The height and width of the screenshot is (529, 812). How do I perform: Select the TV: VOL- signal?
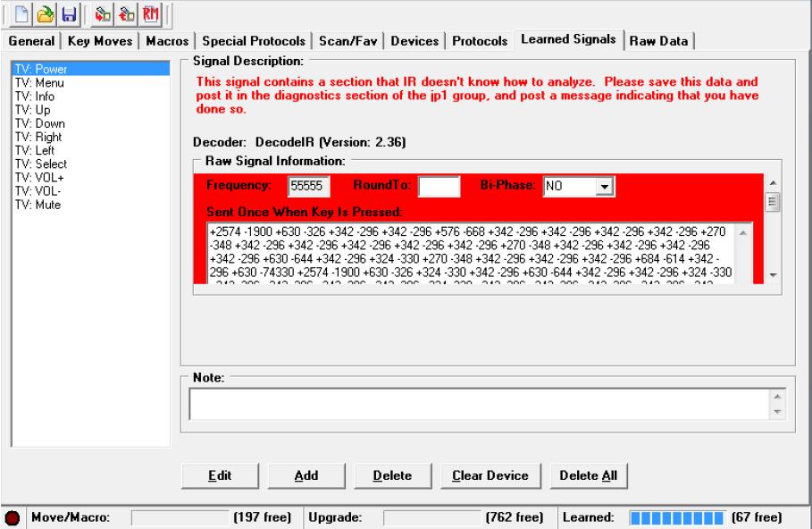coord(90,190)
